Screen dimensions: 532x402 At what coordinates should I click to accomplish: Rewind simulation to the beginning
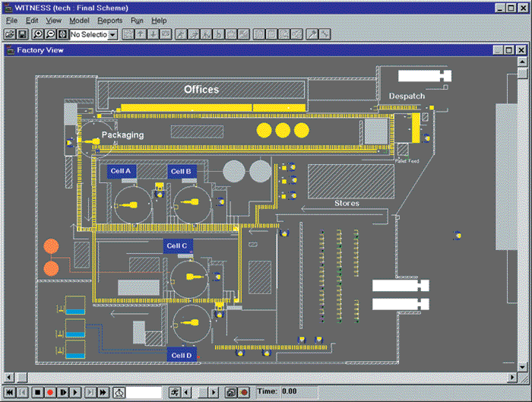coord(9,392)
